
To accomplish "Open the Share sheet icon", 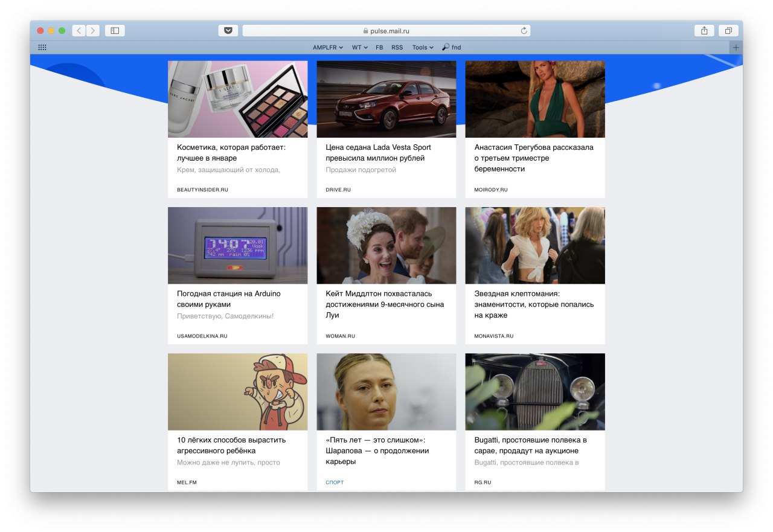I will (704, 30).
